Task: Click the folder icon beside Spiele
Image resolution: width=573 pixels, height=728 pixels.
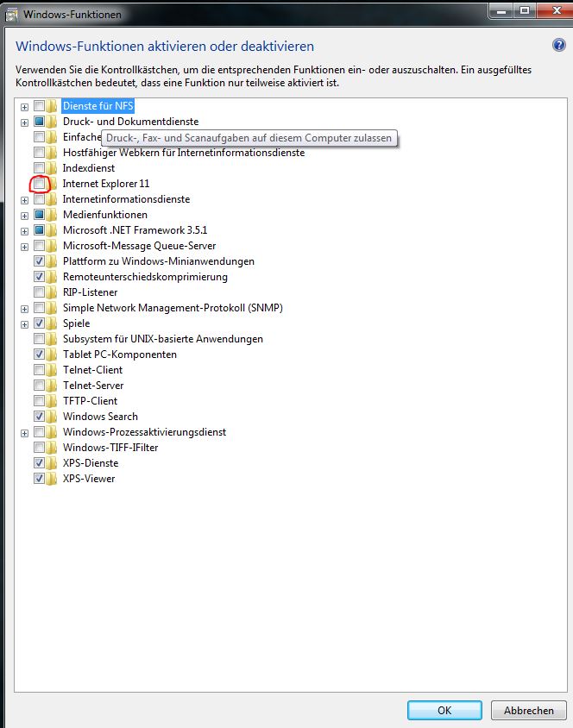Action: coord(52,323)
